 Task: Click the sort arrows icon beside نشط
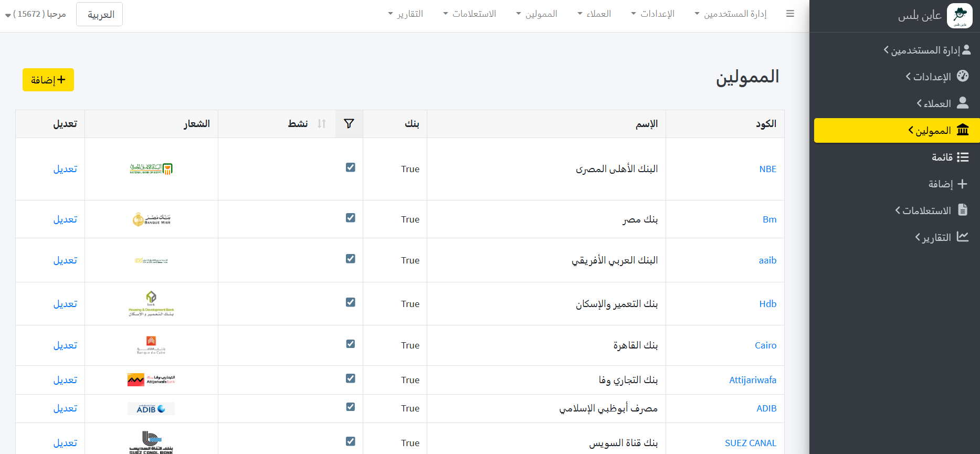[x=322, y=124]
